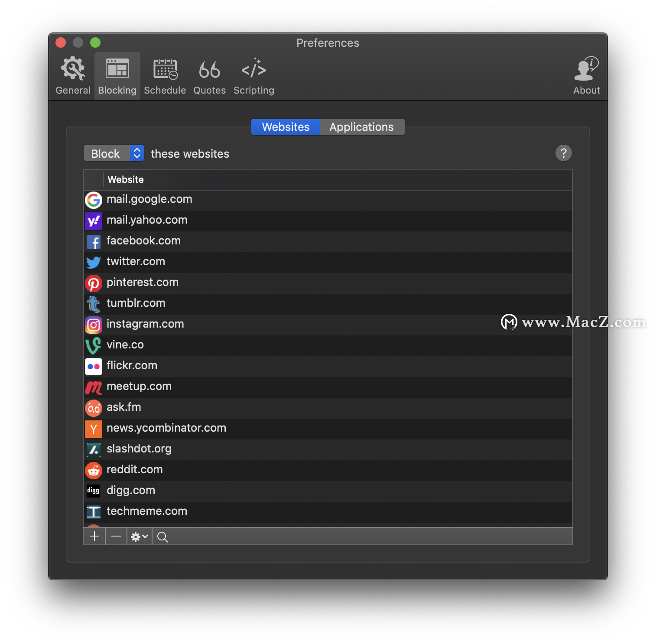The height and width of the screenshot is (644, 656).
Task: Select the meetup.com entry
Action: tap(328, 387)
